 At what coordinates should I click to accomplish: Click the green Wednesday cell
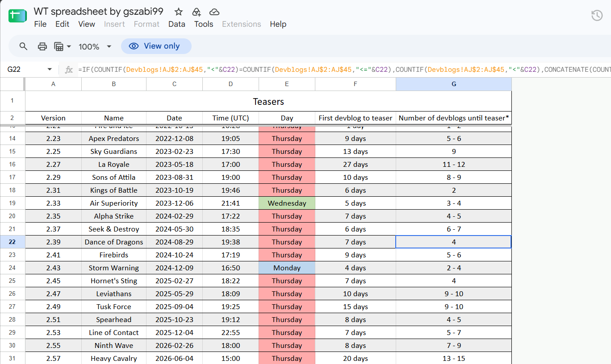coord(287,203)
